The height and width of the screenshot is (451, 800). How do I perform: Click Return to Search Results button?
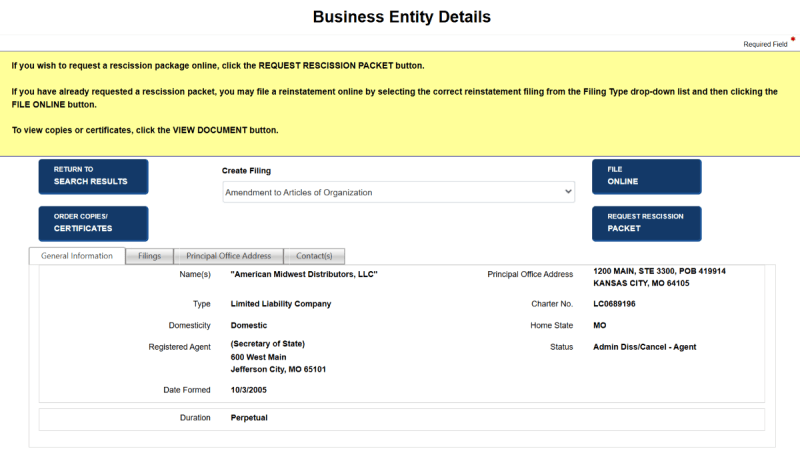point(93,177)
